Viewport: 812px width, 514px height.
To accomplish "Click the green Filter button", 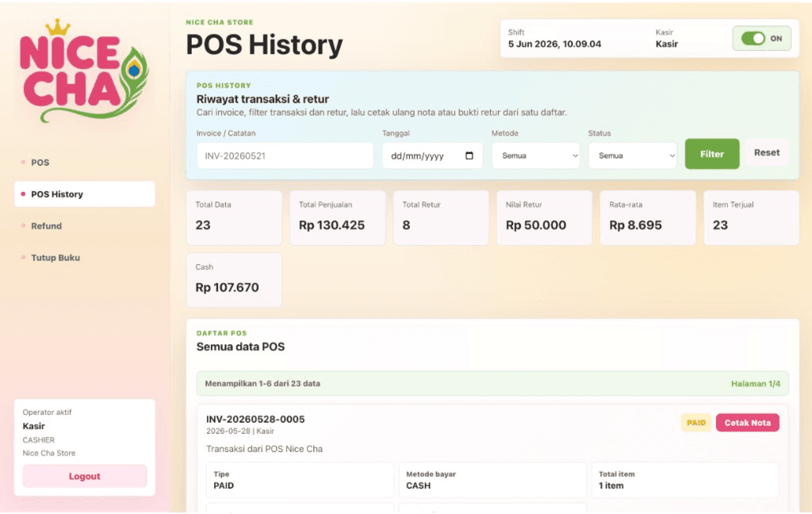I will pyautogui.click(x=712, y=154).
